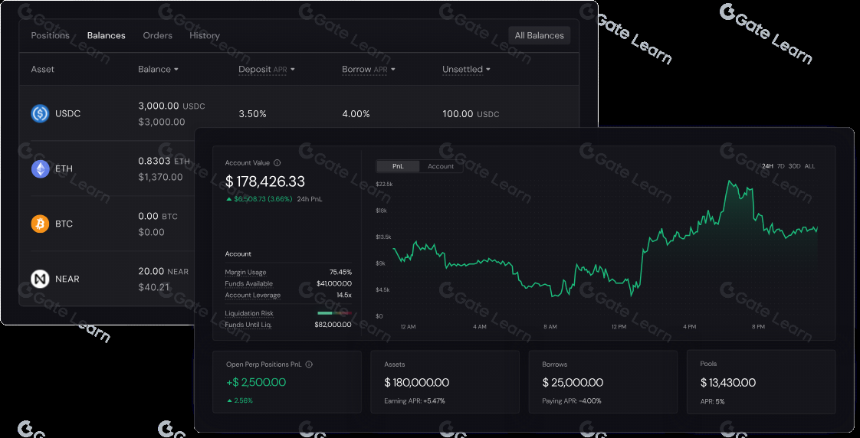
Task: Click the 20.00 NEAR balance
Action: pyautogui.click(x=163, y=271)
